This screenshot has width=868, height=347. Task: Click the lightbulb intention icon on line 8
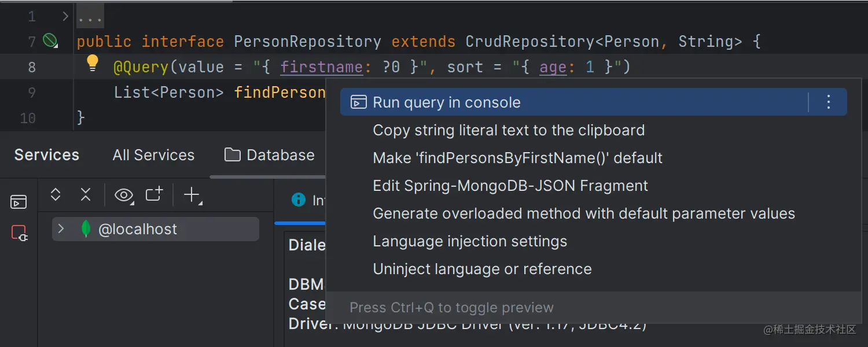coord(93,64)
